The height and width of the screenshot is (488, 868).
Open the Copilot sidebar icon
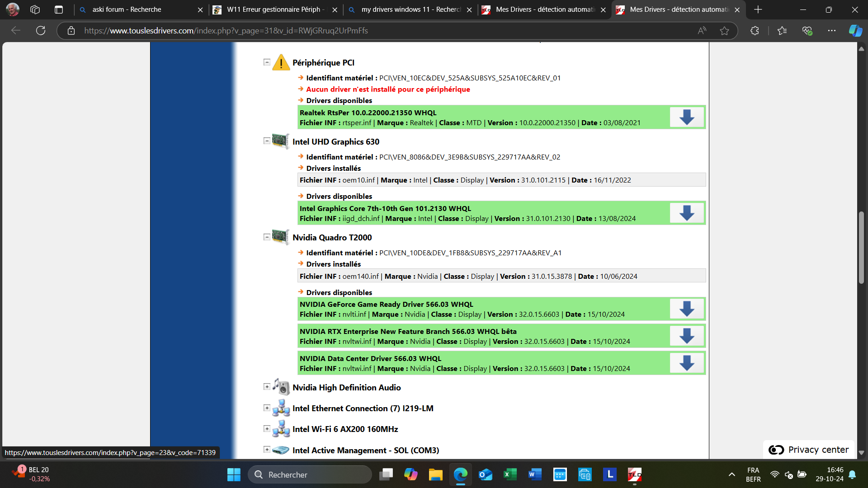(x=855, y=31)
